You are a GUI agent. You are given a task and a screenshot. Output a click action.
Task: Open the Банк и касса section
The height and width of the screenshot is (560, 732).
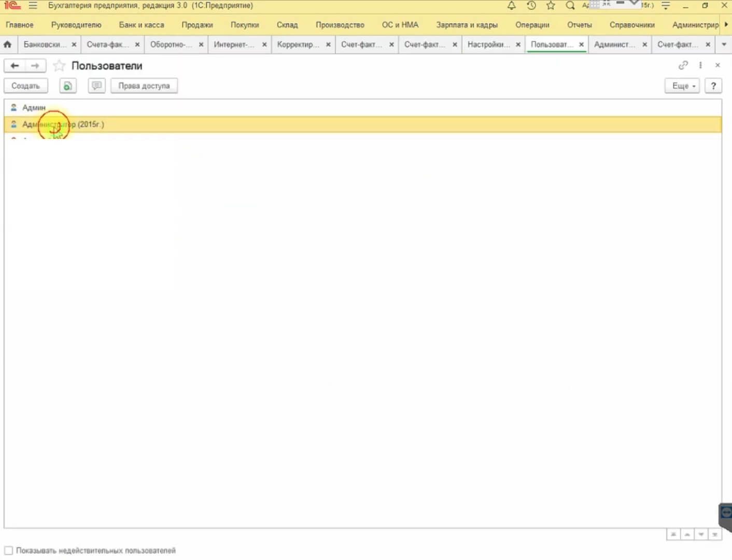coord(142,25)
